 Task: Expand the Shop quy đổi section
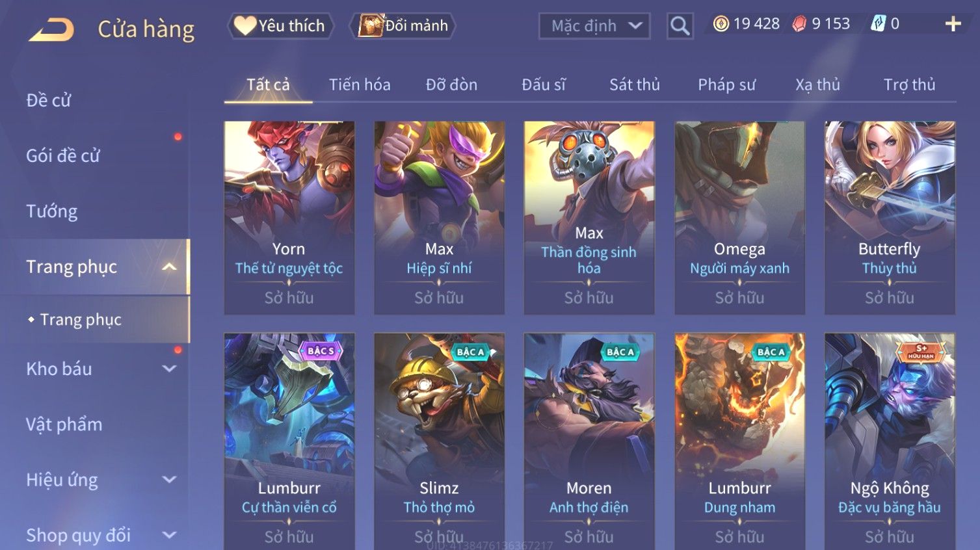[169, 535]
